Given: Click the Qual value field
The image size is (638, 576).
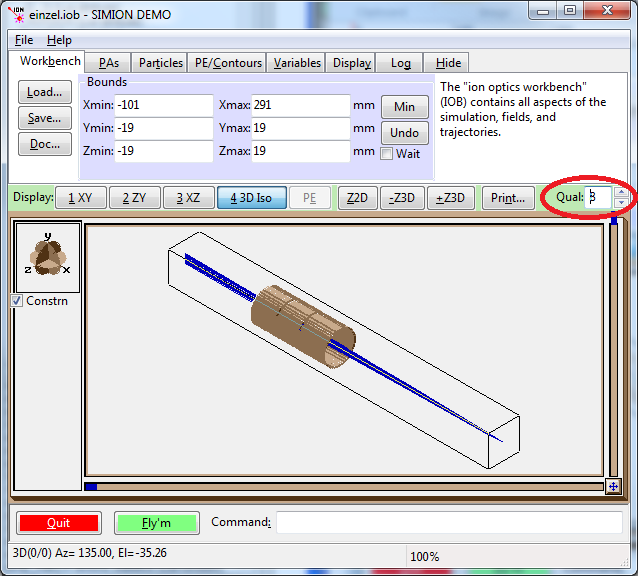Looking at the screenshot, I should [598, 197].
